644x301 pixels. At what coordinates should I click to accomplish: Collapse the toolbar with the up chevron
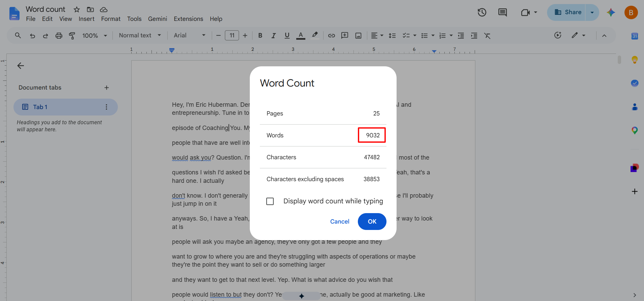[604, 35]
